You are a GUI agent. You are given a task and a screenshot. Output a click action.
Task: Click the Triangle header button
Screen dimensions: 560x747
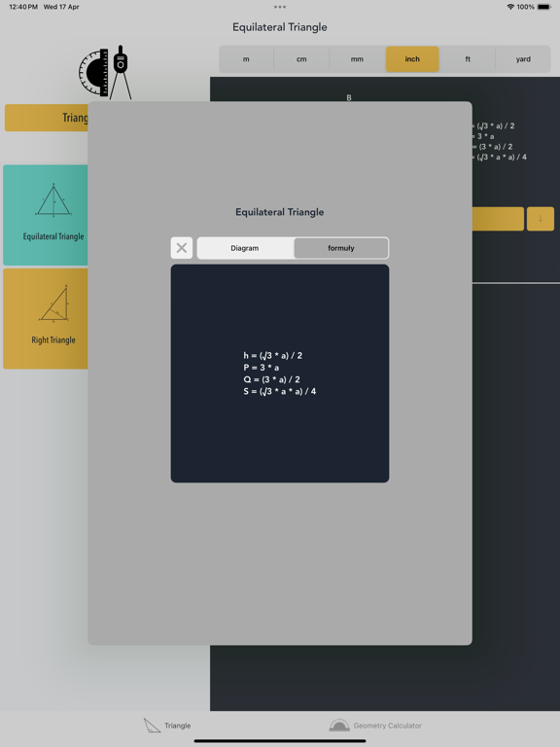[x=47, y=118]
